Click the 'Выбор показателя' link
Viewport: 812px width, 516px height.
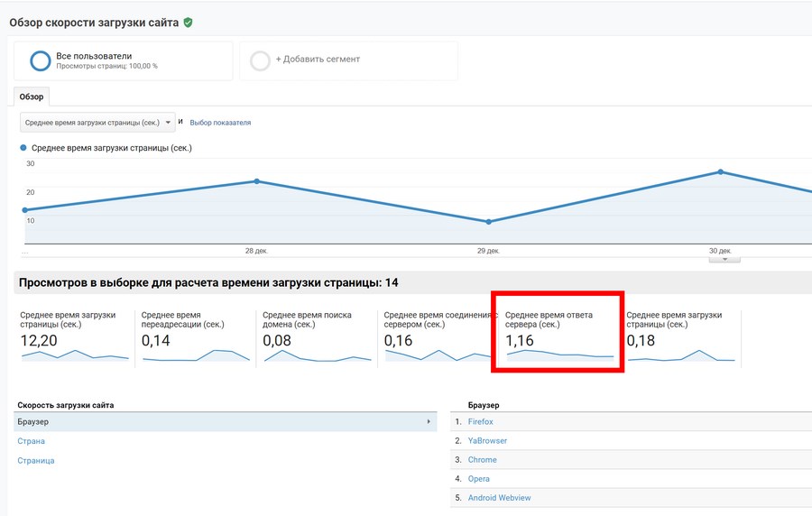tap(220, 123)
